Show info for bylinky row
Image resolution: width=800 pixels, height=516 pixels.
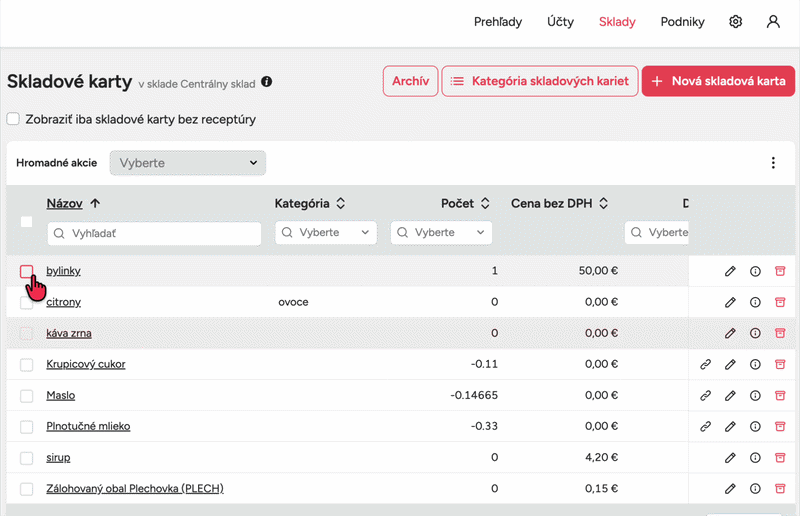pyautogui.click(x=755, y=271)
